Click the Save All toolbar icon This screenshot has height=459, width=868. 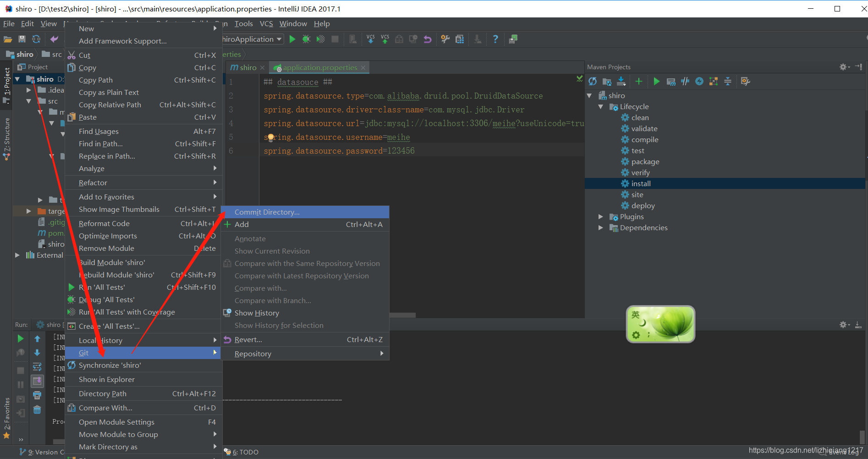[x=22, y=39]
